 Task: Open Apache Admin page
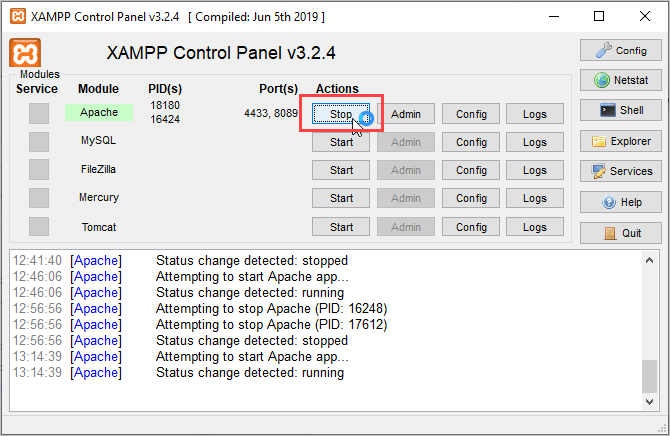[x=406, y=114]
